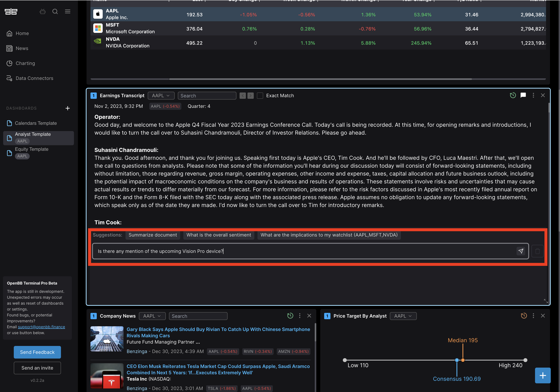Click Tesla logo news thumbnail
Screen dimensions: 560x392
tap(107, 376)
